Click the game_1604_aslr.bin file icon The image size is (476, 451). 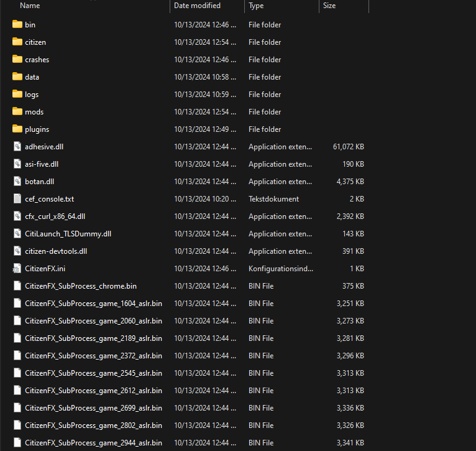click(x=17, y=304)
